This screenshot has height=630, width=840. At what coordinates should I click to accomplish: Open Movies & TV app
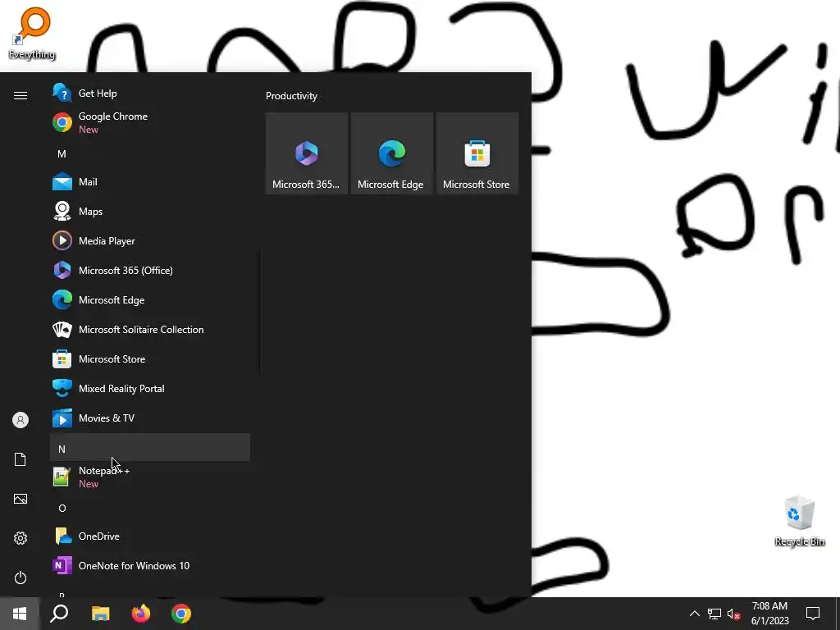coord(150,418)
